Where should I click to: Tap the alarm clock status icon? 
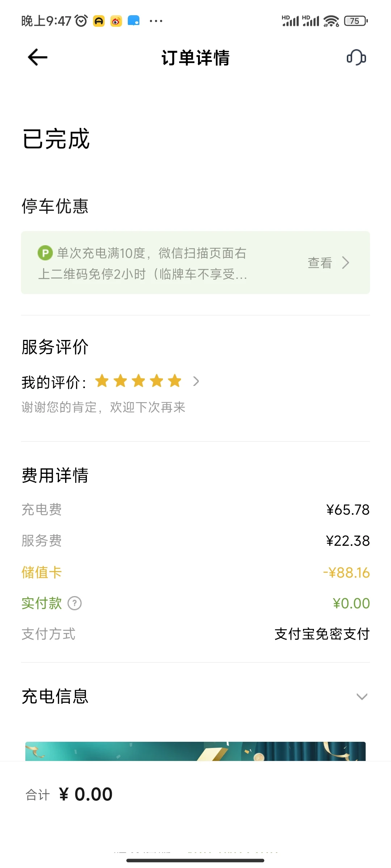click(x=81, y=21)
